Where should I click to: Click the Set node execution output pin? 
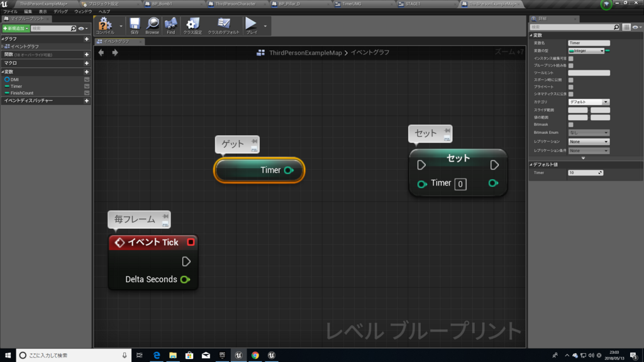tap(494, 165)
